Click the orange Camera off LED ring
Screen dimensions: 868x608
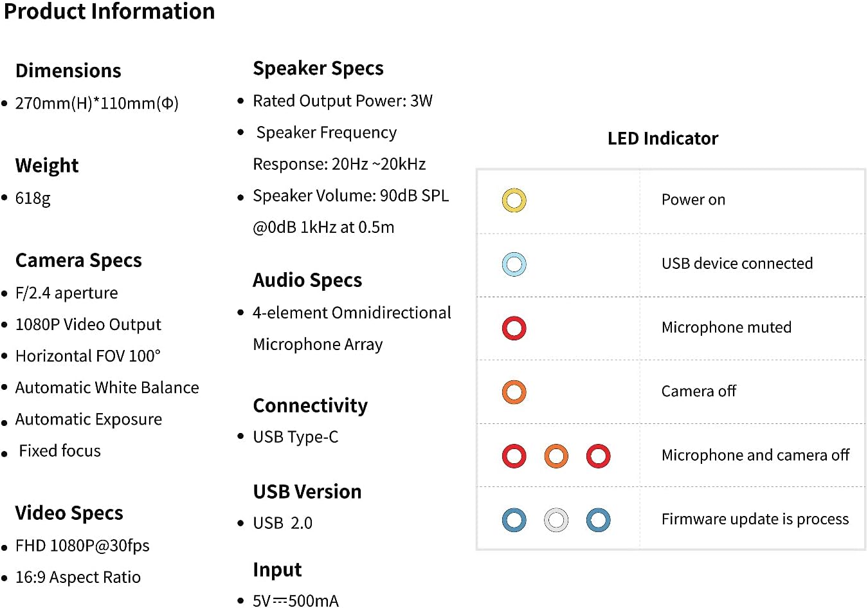(x=514, y=392)
